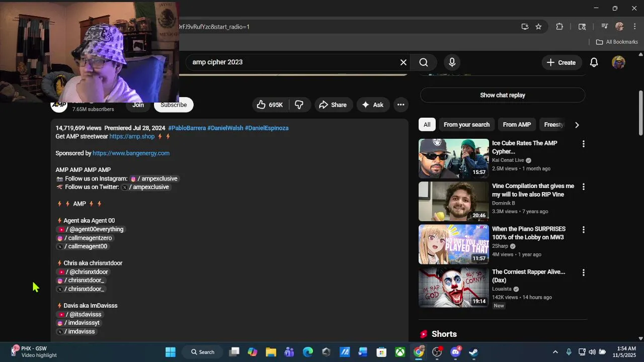The image size is (644, 362).
Task: Run the search with magnifier button
Action: pos(424,62)
